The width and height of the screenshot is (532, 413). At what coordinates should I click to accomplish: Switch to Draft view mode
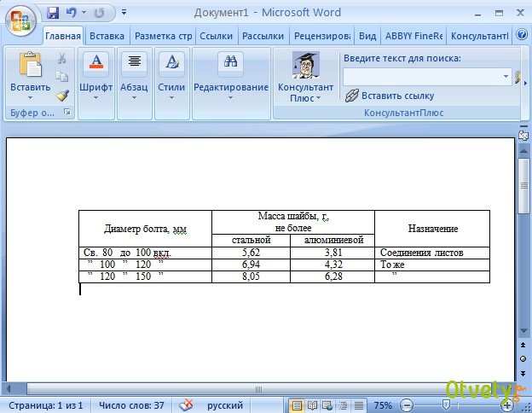click(359, 405)
